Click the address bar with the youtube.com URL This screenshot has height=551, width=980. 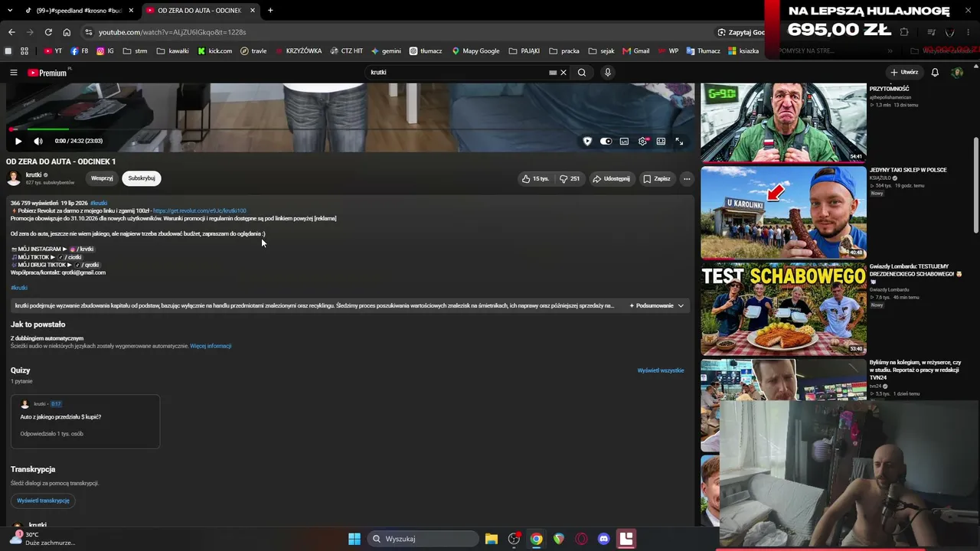coord(398,32)
